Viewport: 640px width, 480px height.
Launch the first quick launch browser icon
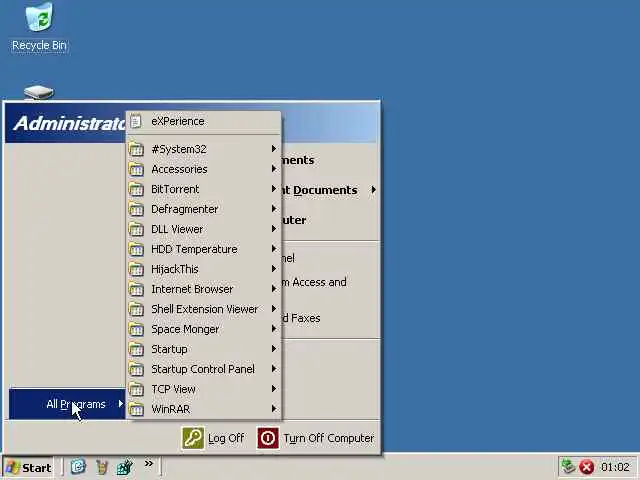78,466
